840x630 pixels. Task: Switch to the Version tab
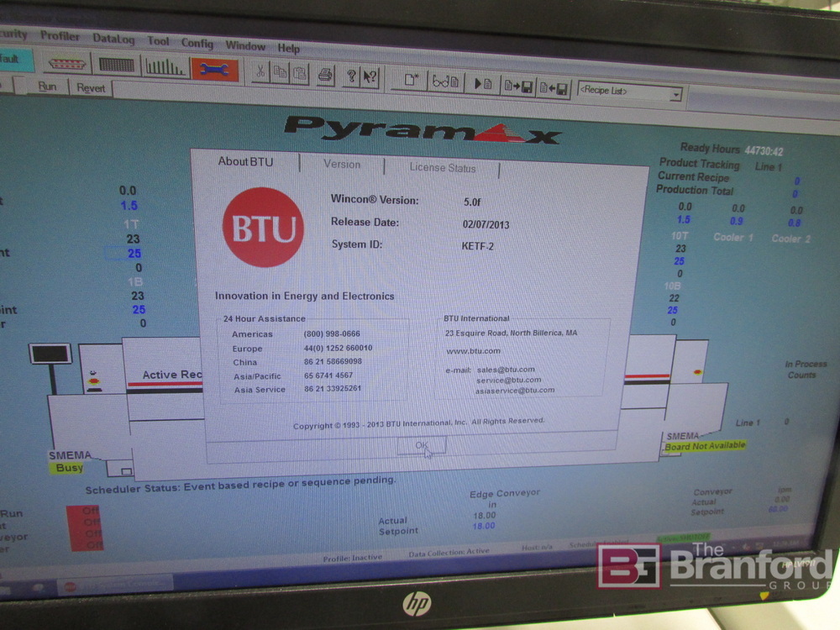[x=342, y=165]
